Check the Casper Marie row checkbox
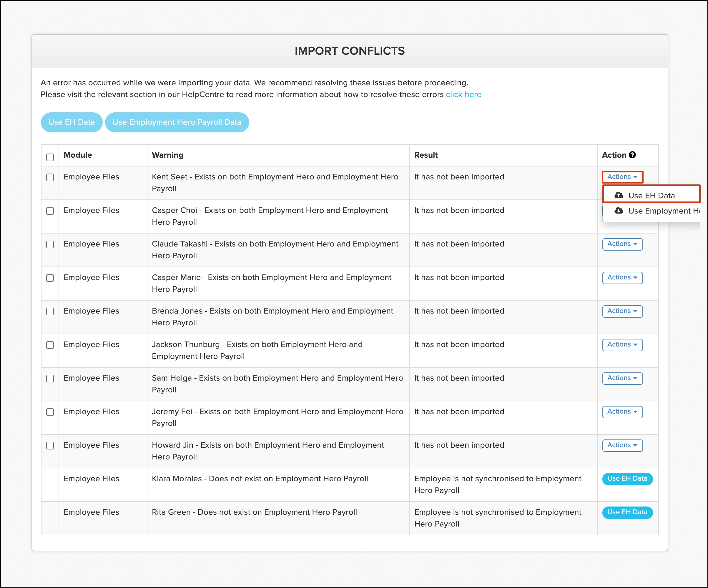 pyautogui.click(x=50, y=278)
